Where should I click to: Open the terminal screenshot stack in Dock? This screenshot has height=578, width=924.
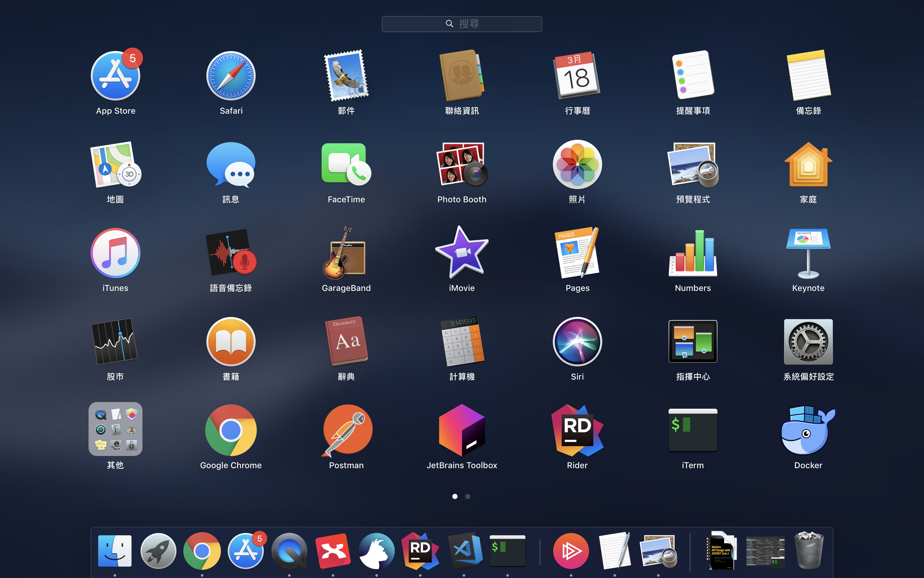click(765, 551)
